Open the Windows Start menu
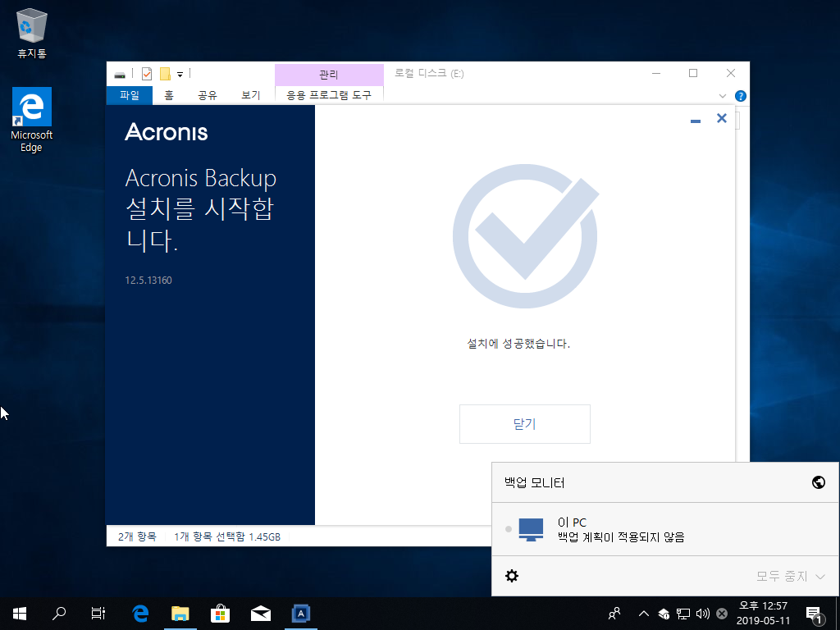The image size is (840, 630). [20, 614]
